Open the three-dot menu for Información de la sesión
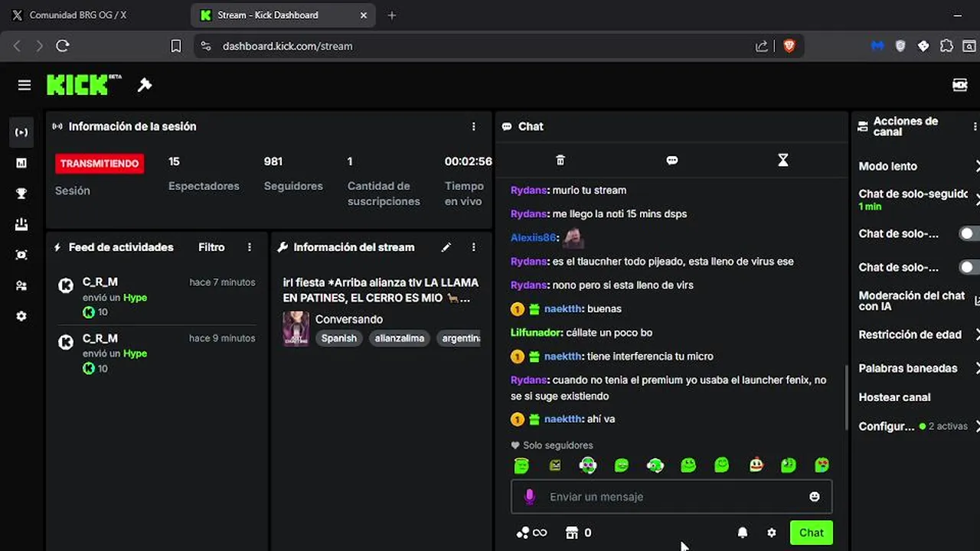Screen dimensions: 980x551 tap(474, 126)
